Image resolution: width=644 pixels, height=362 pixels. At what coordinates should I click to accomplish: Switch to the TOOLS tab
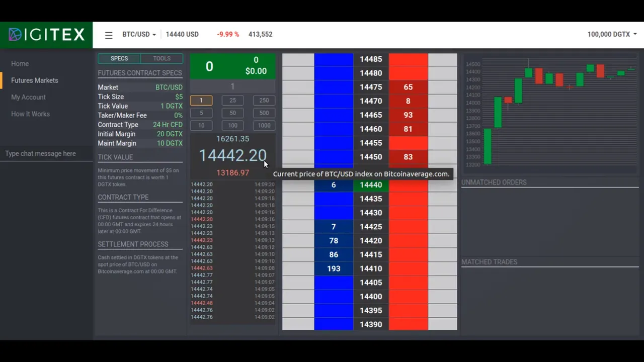click(162, 58)
